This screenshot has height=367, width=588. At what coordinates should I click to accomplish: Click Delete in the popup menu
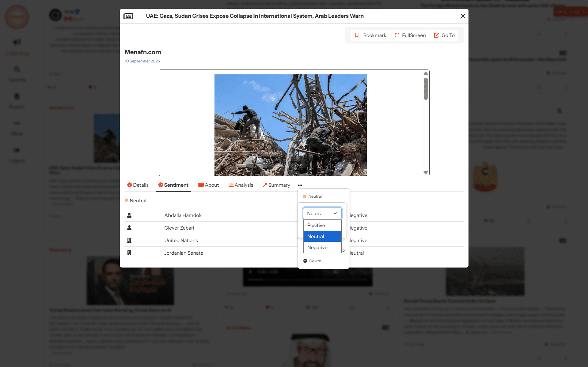point(312,261)
